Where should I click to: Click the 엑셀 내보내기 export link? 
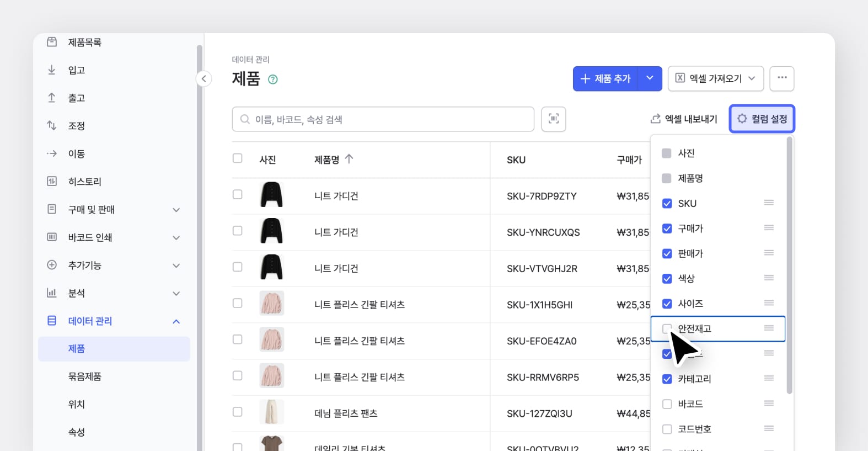click(684, 119)
